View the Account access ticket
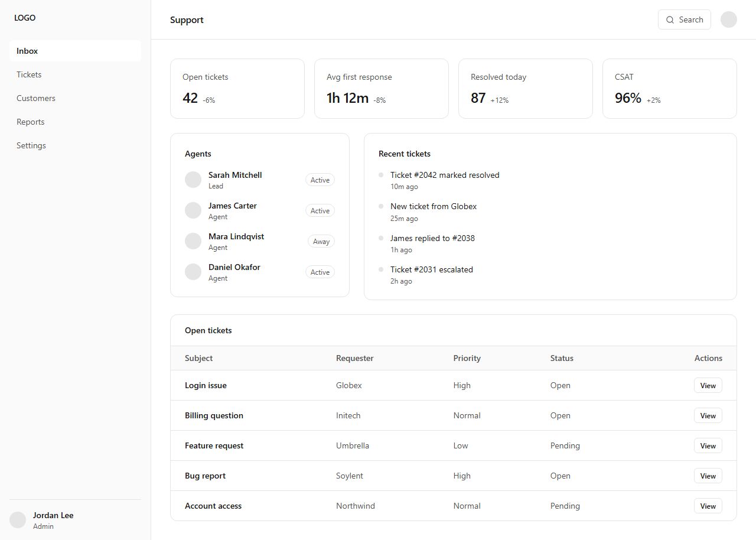 point(708,506)
